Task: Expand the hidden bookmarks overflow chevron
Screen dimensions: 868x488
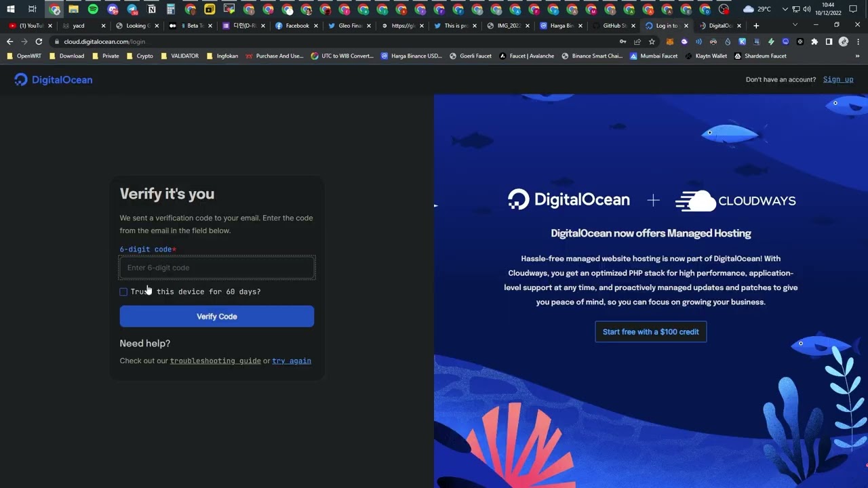Action: (x=858, y=56)
